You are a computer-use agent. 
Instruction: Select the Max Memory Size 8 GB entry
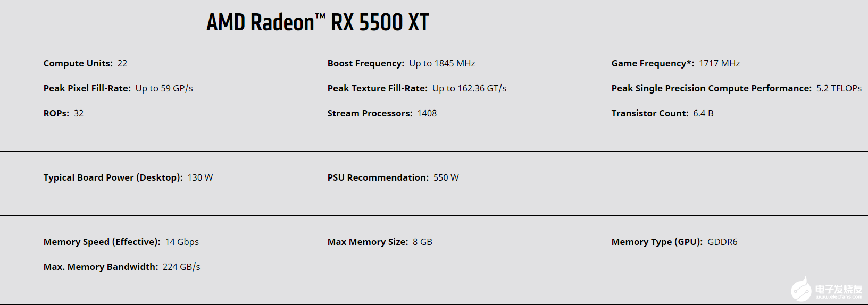(x=380, y=242)
